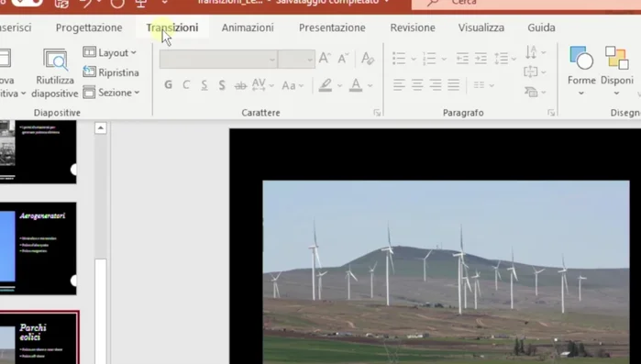Open the Visualizza tab
Image resolution: width=641 pixels, height=364 pixels.
point(481,28)
